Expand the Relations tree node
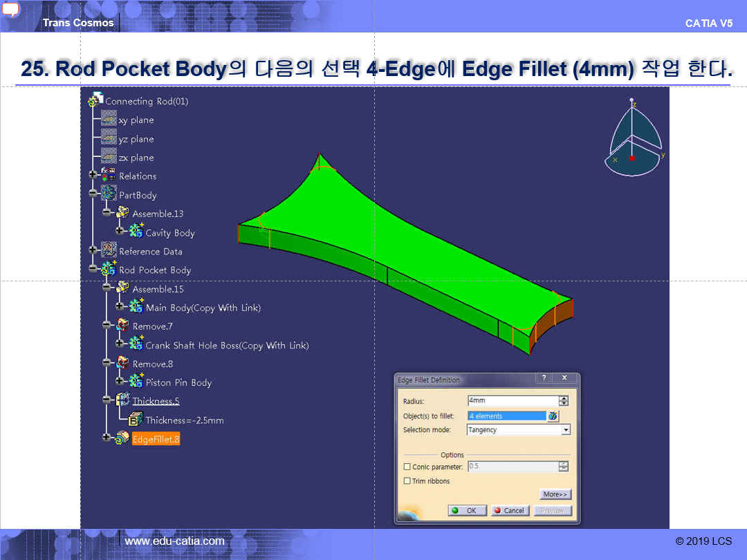This screenshot has height=560, width=747. coord(93,176)
